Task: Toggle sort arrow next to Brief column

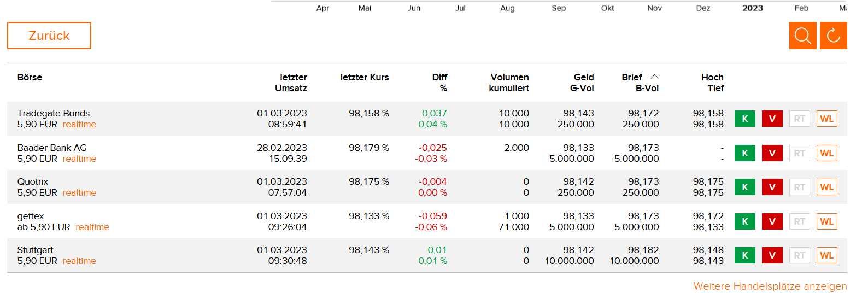Action: [654, 77]
